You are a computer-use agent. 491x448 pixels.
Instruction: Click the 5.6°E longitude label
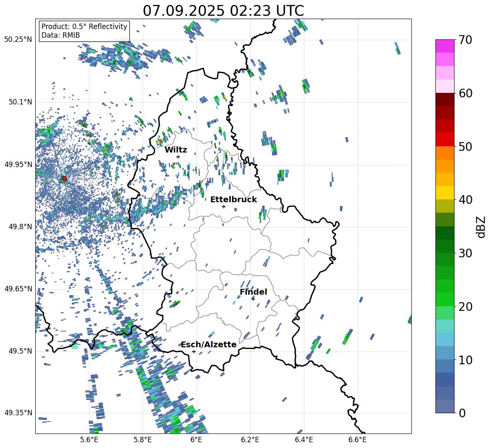(89, 440)
